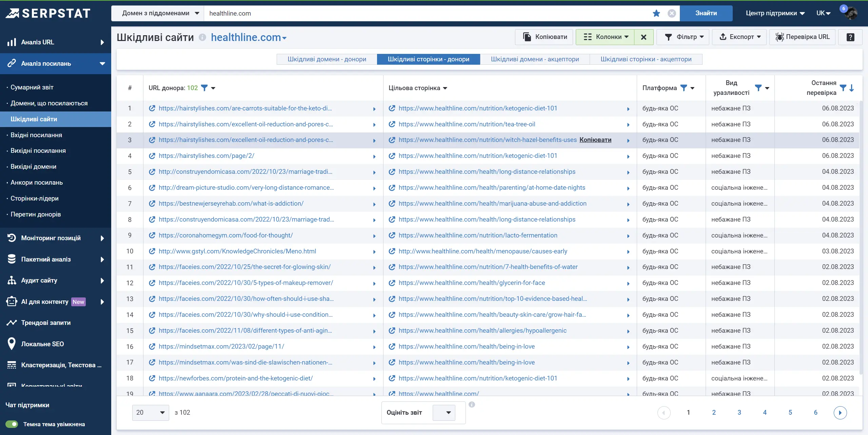Open Анкори посилань in sidebar
Viewport: 868px width, 435px height.
pos(37,183)
